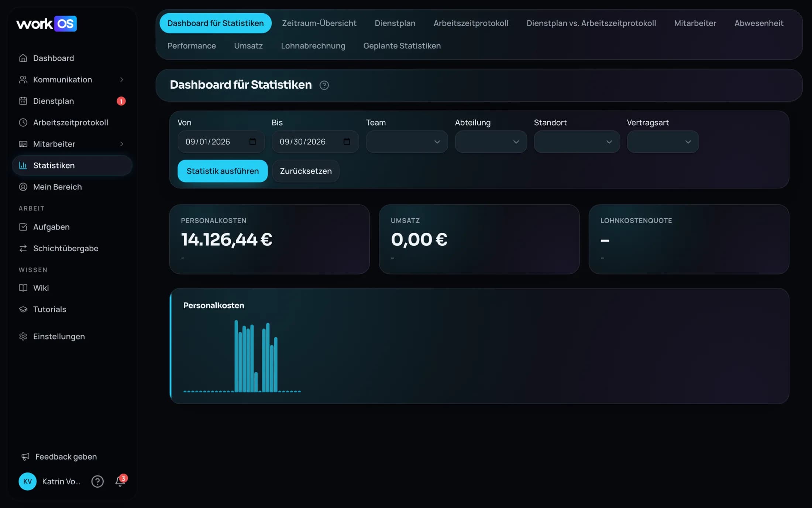
Task: Switch to the Zeitraum-Übersicht tab
Action: [319, 23]
